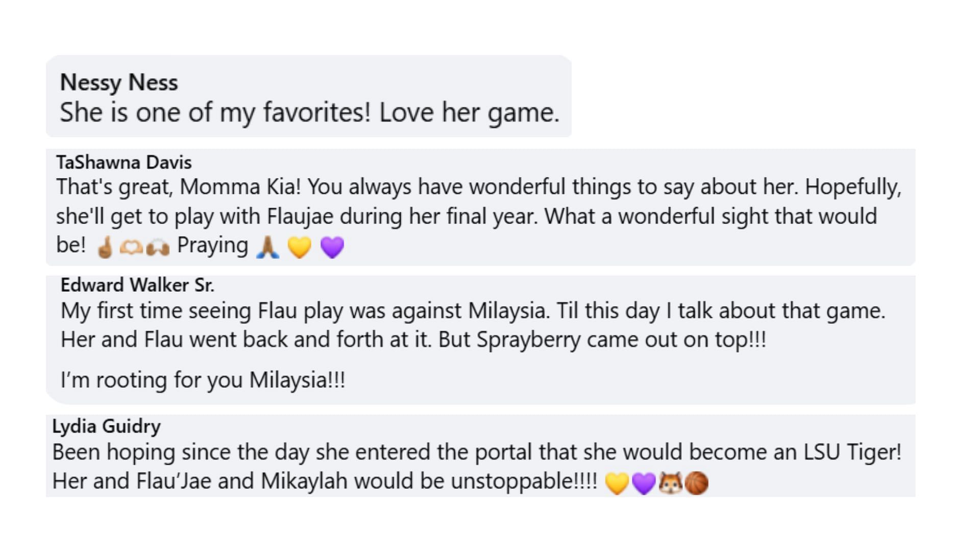Screen dimensions: 980x551
Task: Click the yellow heart in TaShawna Davis's comment
Action: [x=300, y=247]
